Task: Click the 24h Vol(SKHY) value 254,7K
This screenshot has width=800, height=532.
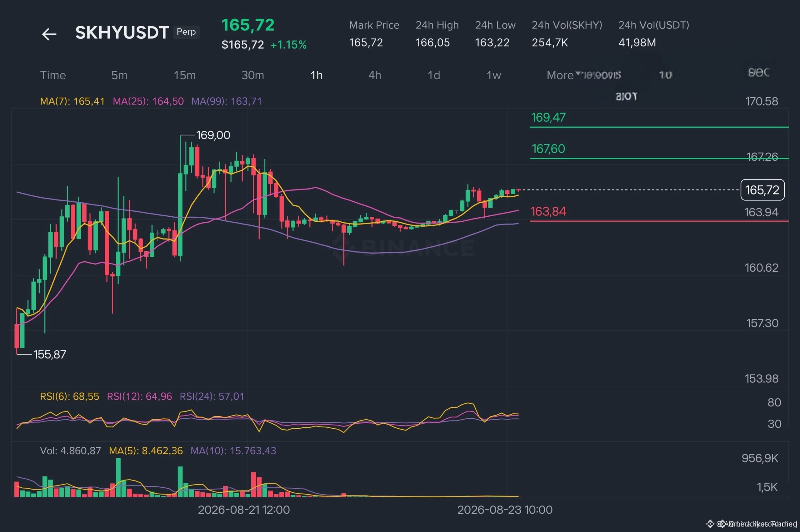Action: pyautogui.click(x=550, y=42)
